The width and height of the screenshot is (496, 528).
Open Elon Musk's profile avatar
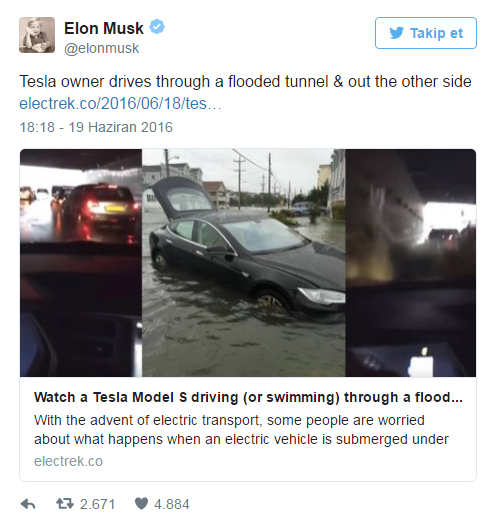pos(37,35)
